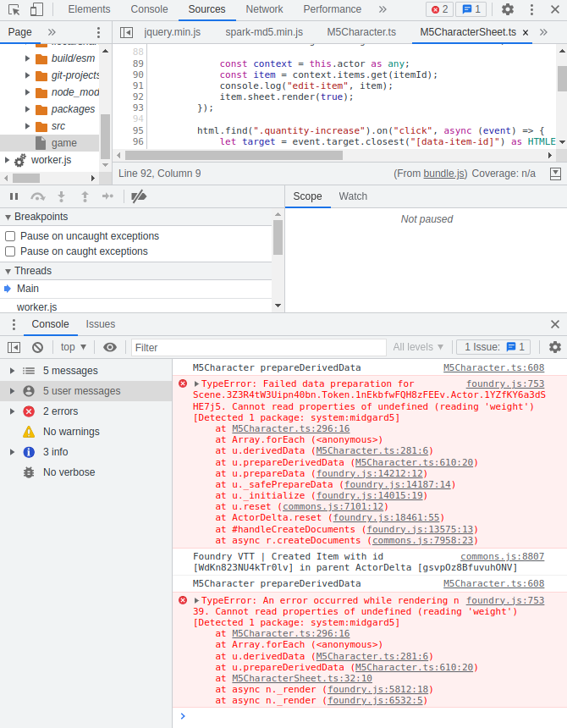Switch to the Network tab
Screen dimensions: 567x728
(x=264, y=9)
